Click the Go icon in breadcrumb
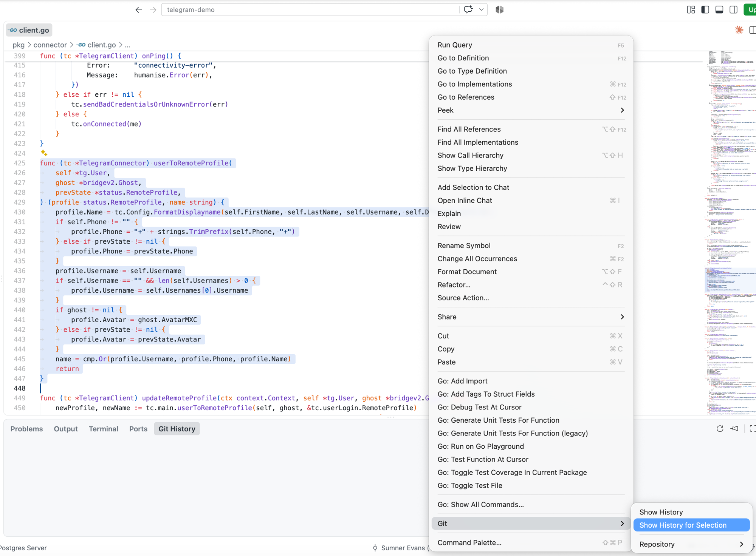The image size is (756, 556). coord(81,45)
